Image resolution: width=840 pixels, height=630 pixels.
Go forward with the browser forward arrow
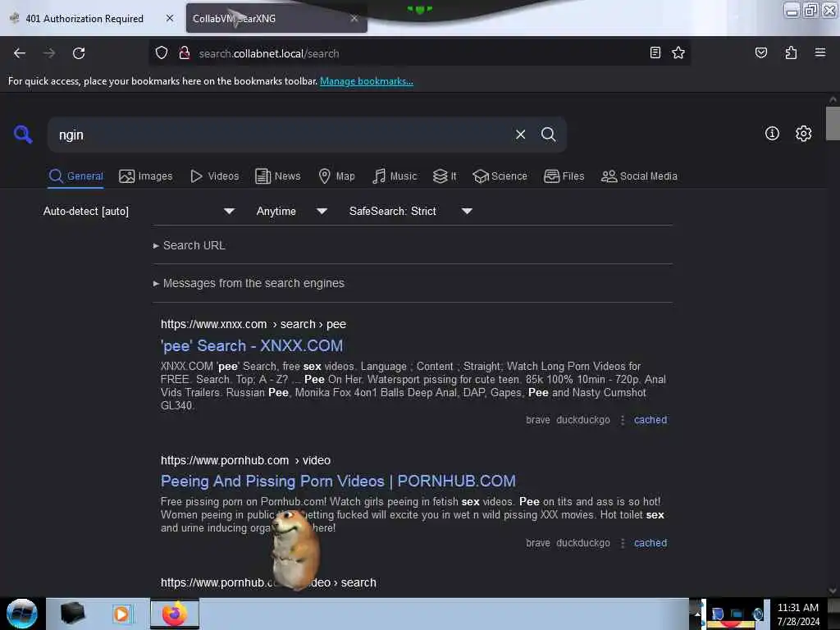point(49,53)
